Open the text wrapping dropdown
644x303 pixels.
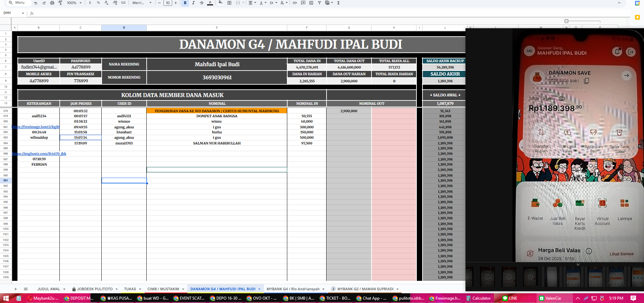pos(274,3)
